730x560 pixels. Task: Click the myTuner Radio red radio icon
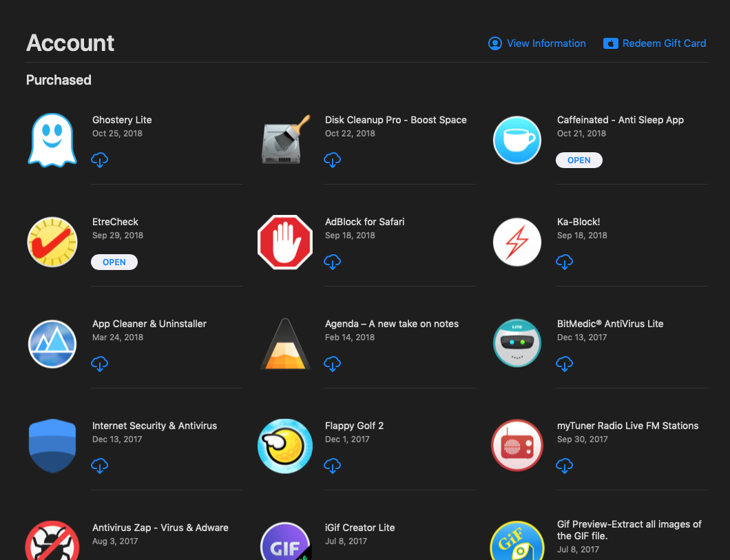(x=517, y=446)
